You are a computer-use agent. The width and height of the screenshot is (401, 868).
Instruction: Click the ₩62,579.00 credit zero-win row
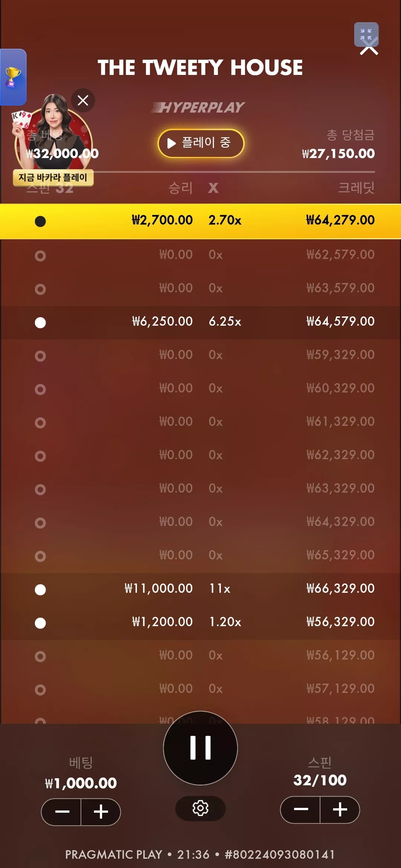[200, 255]
